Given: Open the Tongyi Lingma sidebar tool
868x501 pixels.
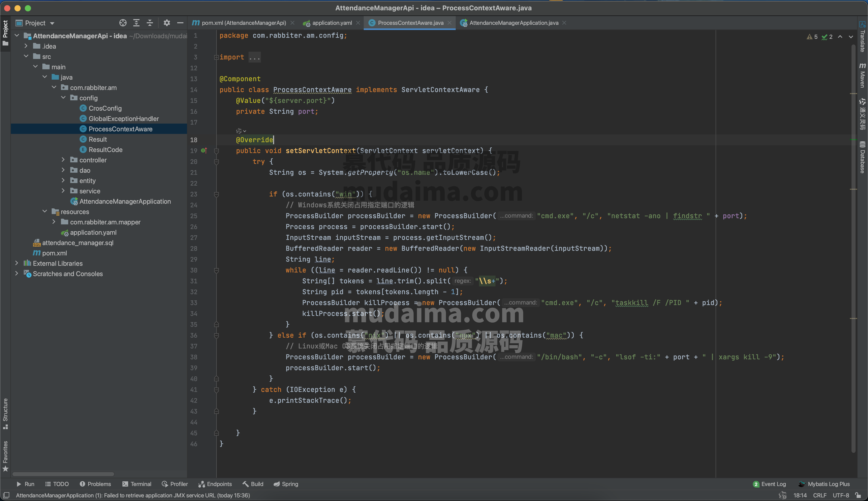Looking at the screenshot, I should [x=863, y=114].
